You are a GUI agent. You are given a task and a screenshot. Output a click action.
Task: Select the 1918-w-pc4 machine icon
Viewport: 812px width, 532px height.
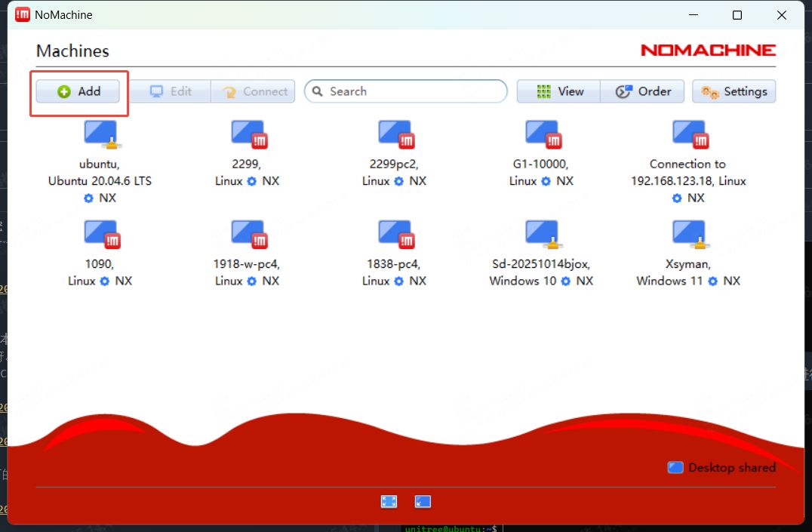249,234
